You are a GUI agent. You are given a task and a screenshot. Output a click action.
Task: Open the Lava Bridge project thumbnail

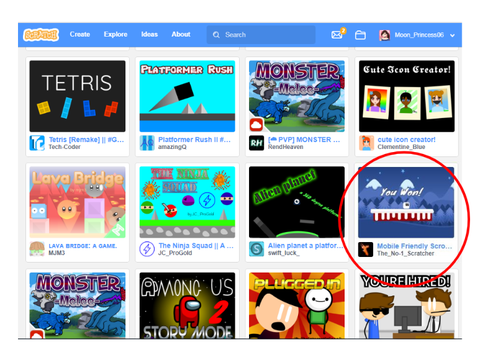[77, 202]
